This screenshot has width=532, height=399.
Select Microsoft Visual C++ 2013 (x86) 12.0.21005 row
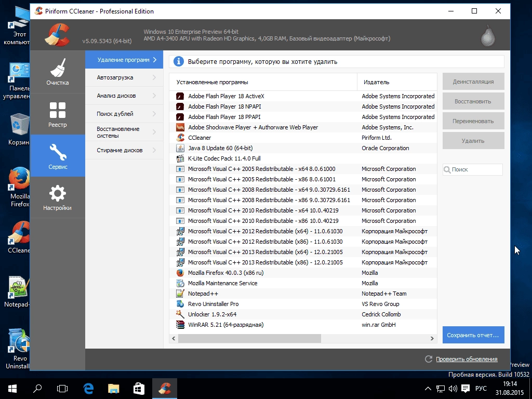click(303, 262)
